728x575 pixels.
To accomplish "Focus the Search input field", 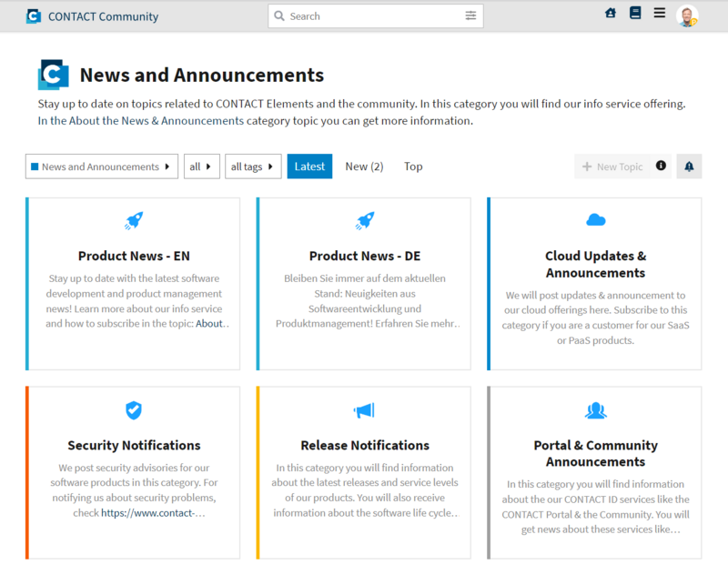I will click(376, 15).
